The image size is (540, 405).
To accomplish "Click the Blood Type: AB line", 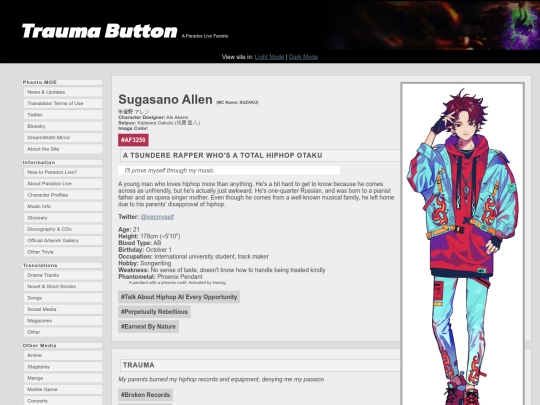I will (x=139, y=243).
